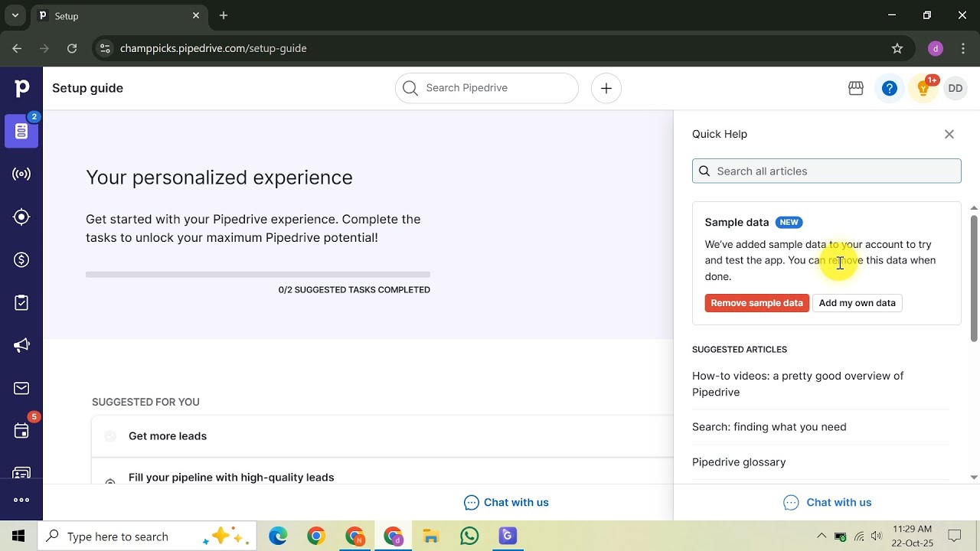Open the Setup guide sidebar icon with badge 2

[21, 131]
